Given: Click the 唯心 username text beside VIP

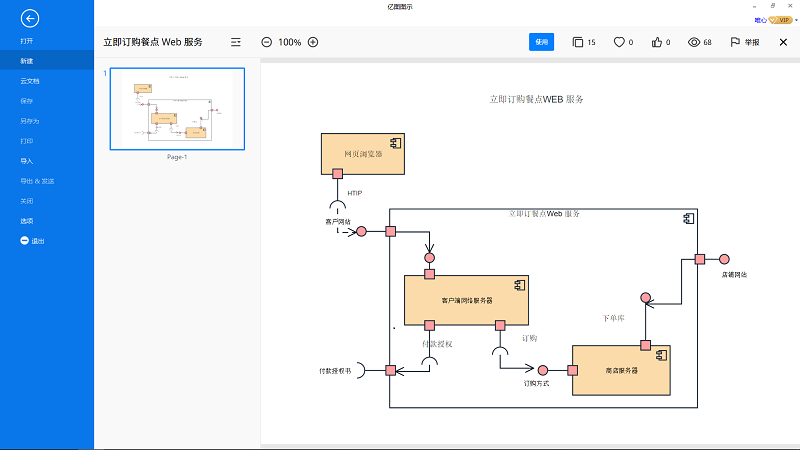Looking at the screenshot, I should 760,20.
